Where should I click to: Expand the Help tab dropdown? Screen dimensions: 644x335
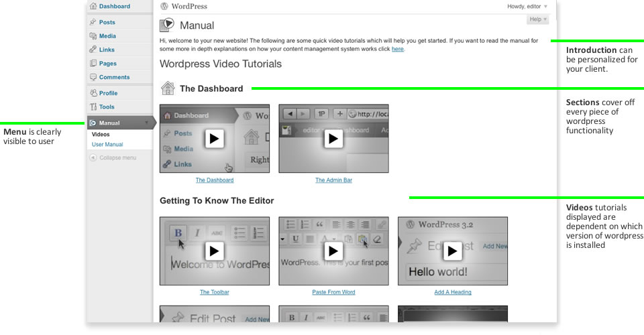(537, 19)
